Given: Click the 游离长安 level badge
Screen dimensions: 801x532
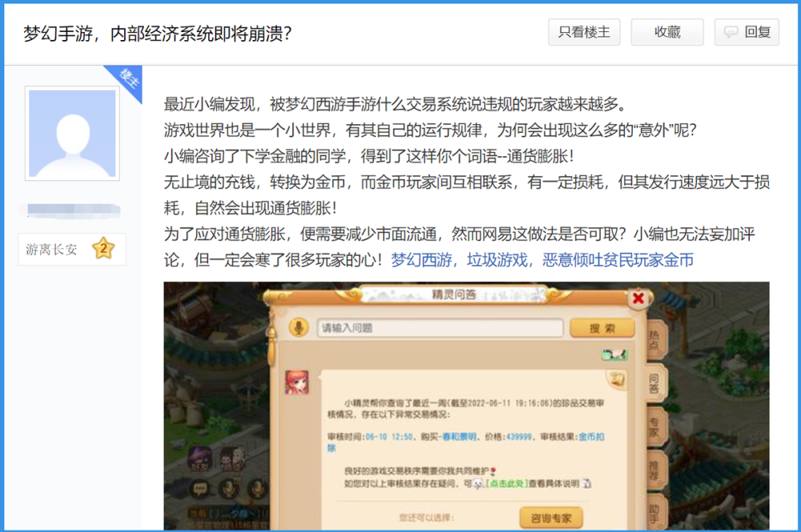Looking at the screenshot, I should [72, 249].
